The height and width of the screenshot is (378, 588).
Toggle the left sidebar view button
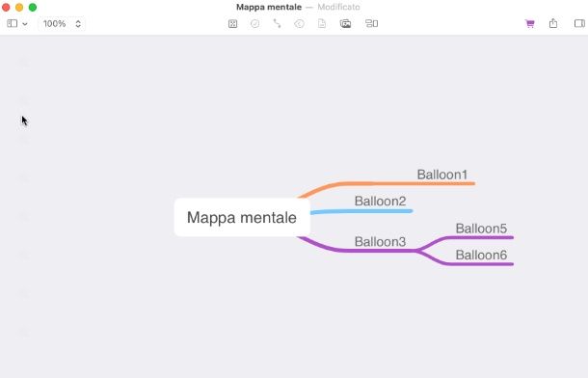pos(12,23)
